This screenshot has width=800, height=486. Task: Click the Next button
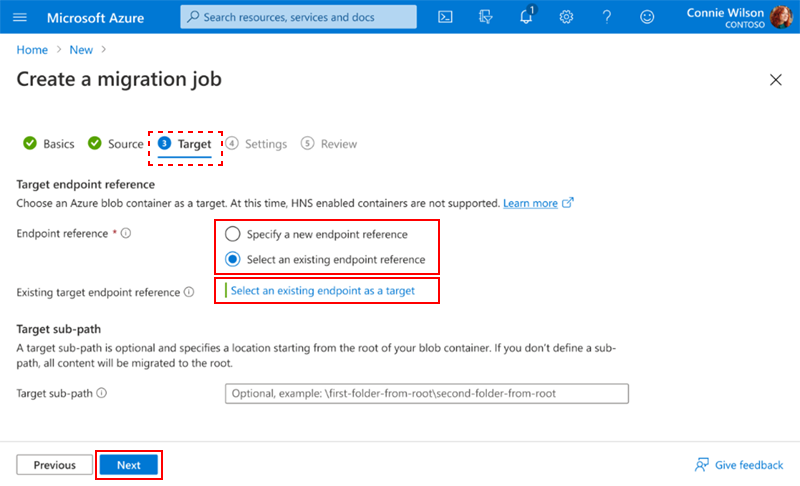pos(129,465)
